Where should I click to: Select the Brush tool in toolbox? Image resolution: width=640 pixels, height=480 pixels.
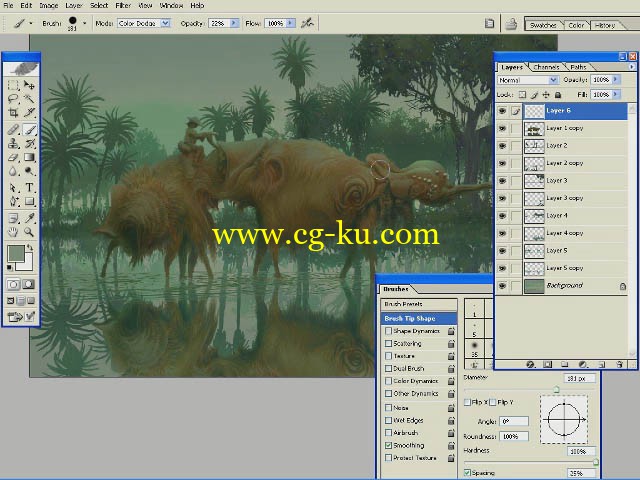(29, 130)
